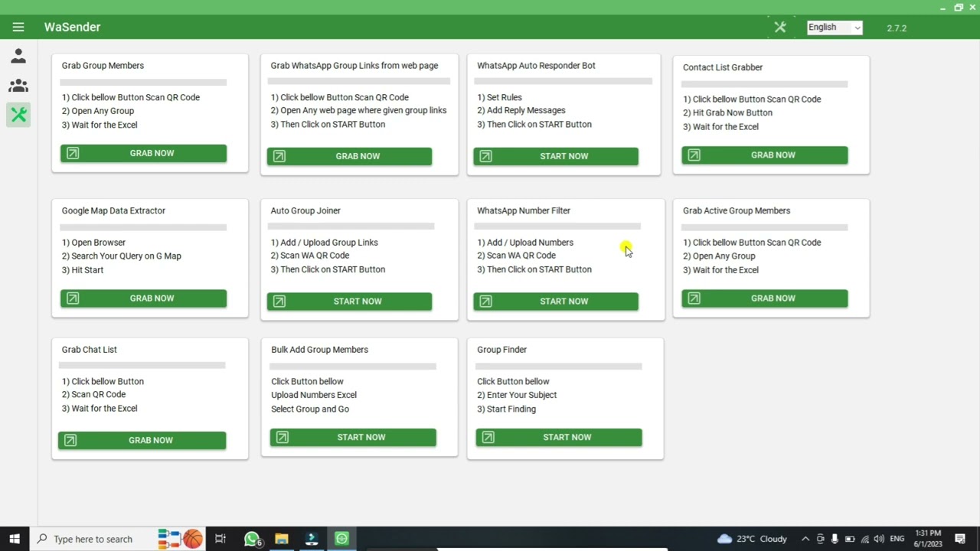980x551 pixels.
Task: Click START NOW under Group Finder
Action: click(559, 437)
